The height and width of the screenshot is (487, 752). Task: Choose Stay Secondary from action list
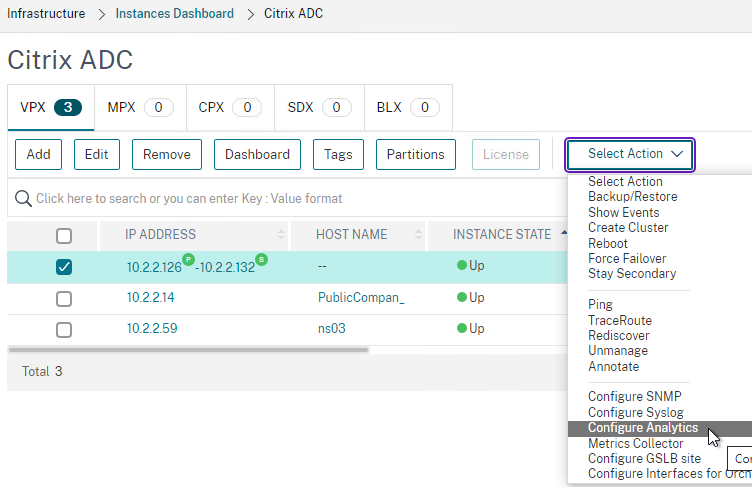point(632,273)
